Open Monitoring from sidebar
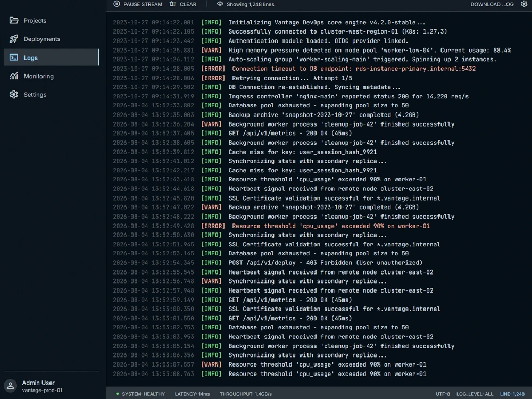The width and height of the screenshot is (532, 399). coord(51,76)
